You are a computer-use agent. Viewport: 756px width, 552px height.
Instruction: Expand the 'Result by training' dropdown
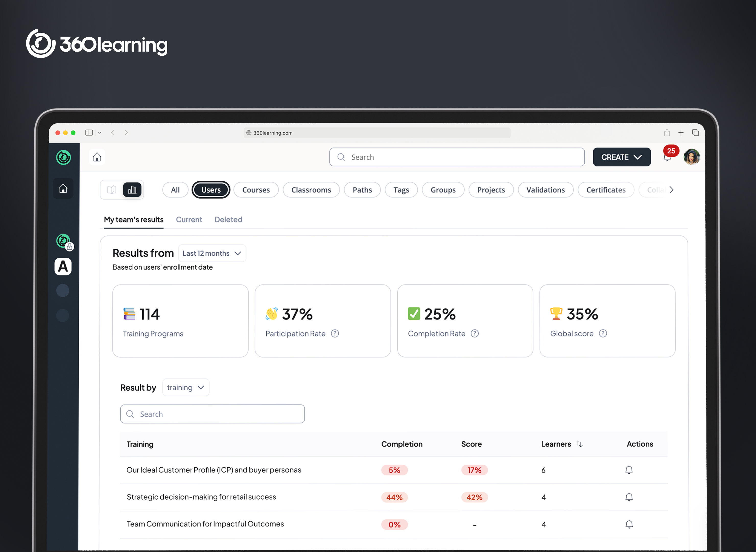point(186,387)
